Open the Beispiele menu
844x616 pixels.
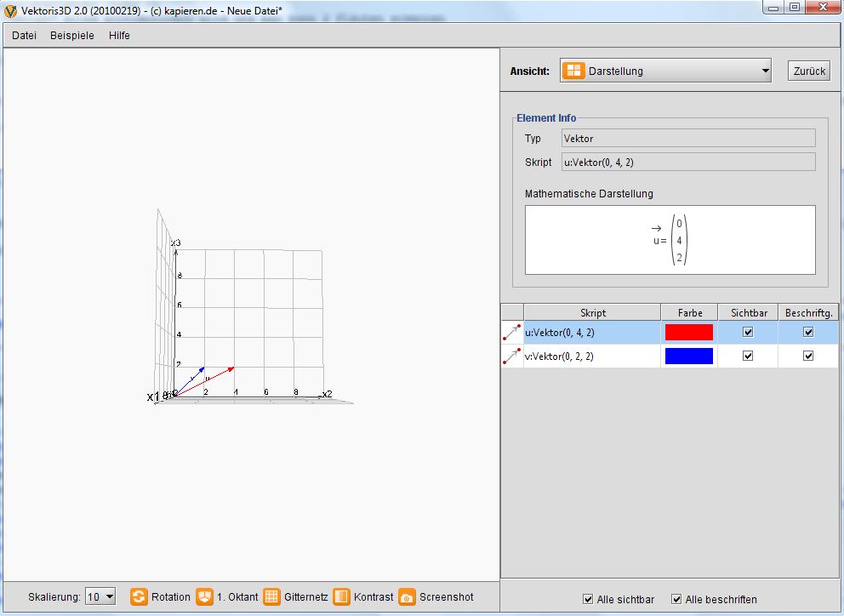[x=72, y=36]
